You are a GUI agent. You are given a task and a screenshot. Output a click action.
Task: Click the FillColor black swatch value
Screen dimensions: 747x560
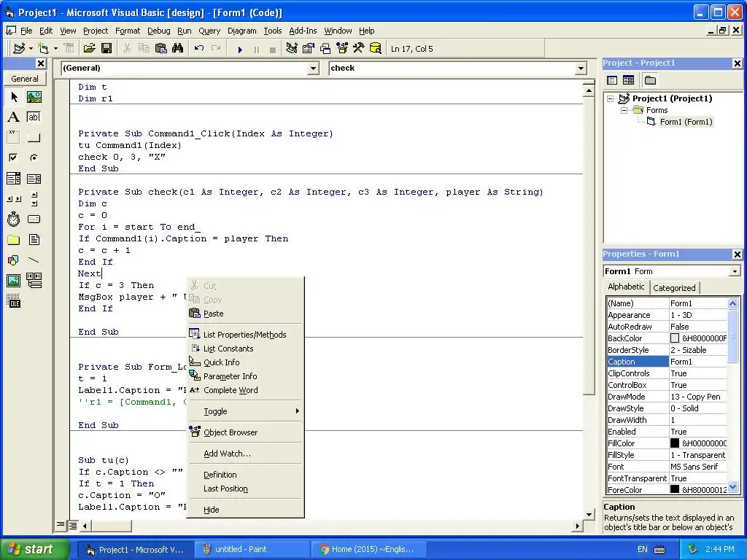click(x=675, y=443)
